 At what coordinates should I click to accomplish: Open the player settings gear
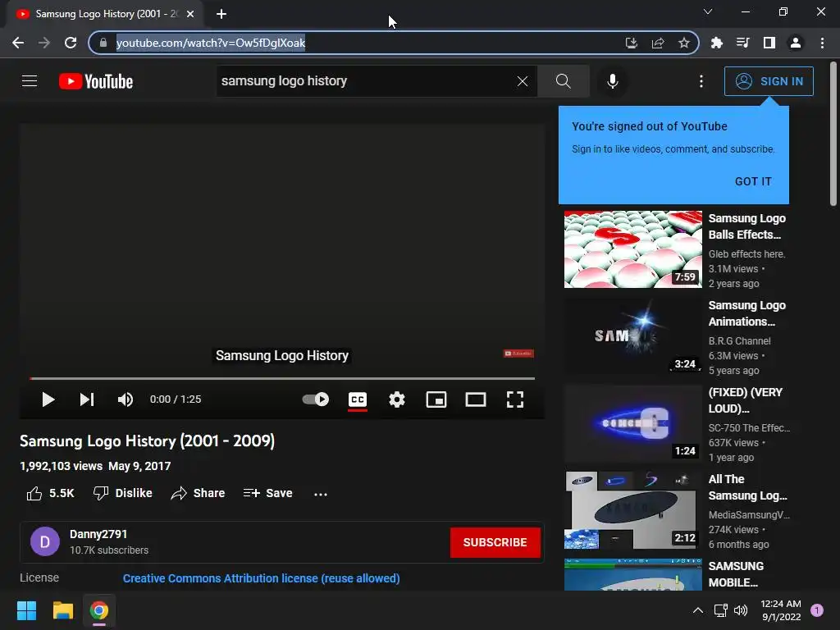[397, 399]
